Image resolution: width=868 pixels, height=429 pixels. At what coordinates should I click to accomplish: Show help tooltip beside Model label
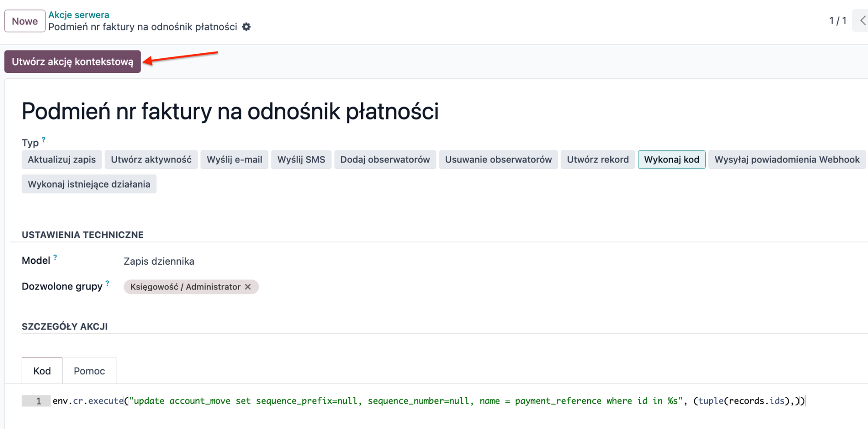[x=55, y=257]
